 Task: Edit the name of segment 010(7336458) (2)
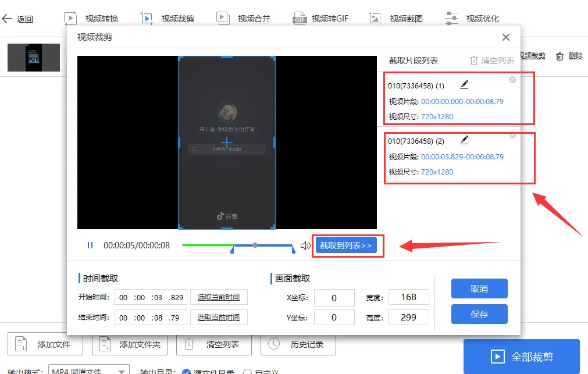464,140
